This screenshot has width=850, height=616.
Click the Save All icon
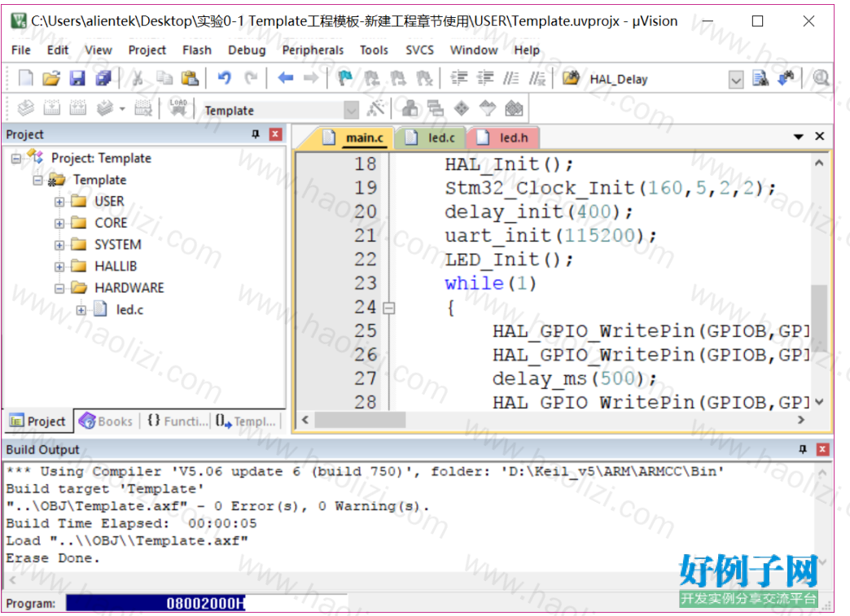[103, 78]
